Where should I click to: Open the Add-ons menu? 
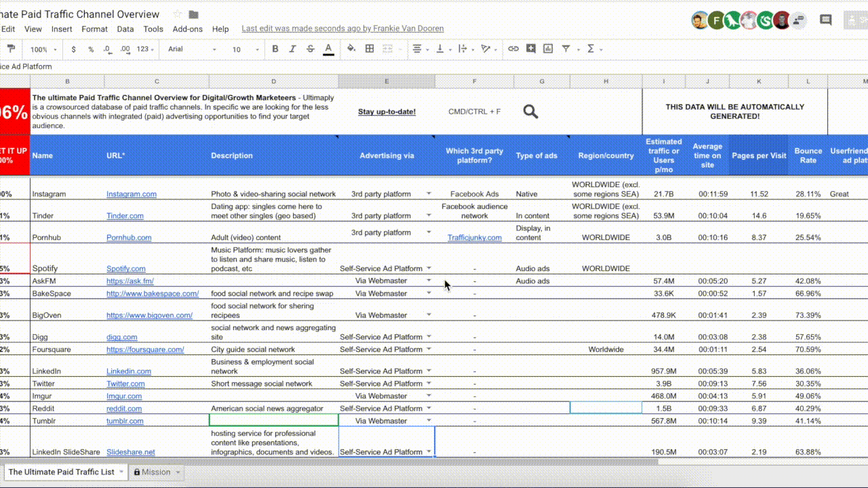pos(188,29)
